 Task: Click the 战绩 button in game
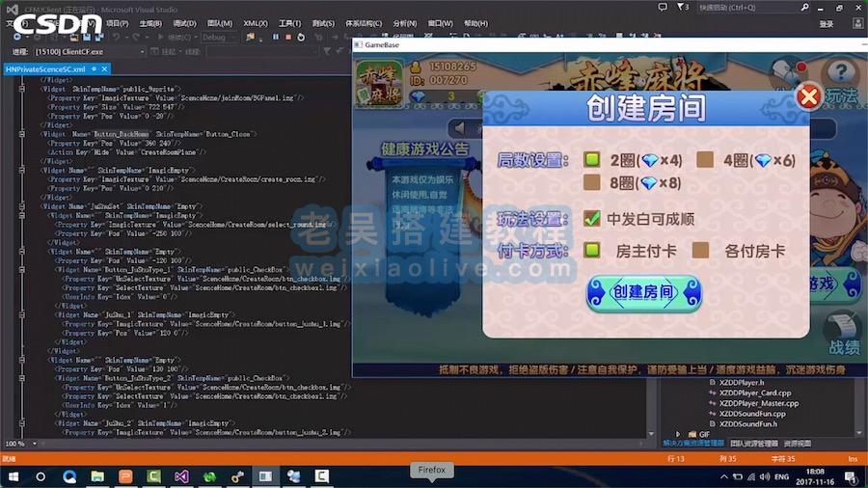click(844, 347)
